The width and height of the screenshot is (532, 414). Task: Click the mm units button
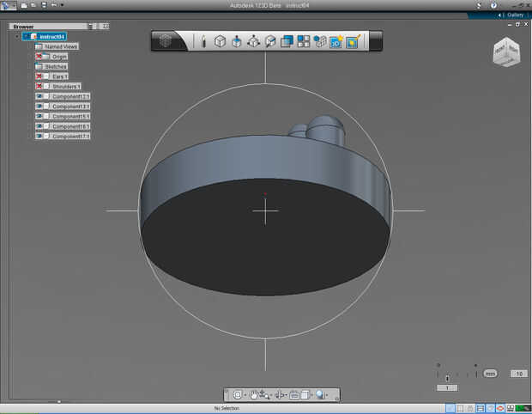point(490,374)
